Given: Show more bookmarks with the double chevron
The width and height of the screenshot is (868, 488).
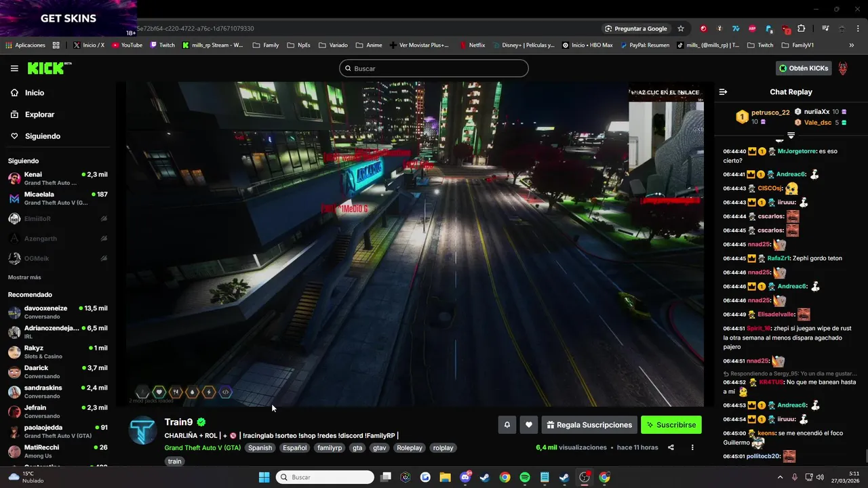Looking at the screenshot, I should 852,45.
